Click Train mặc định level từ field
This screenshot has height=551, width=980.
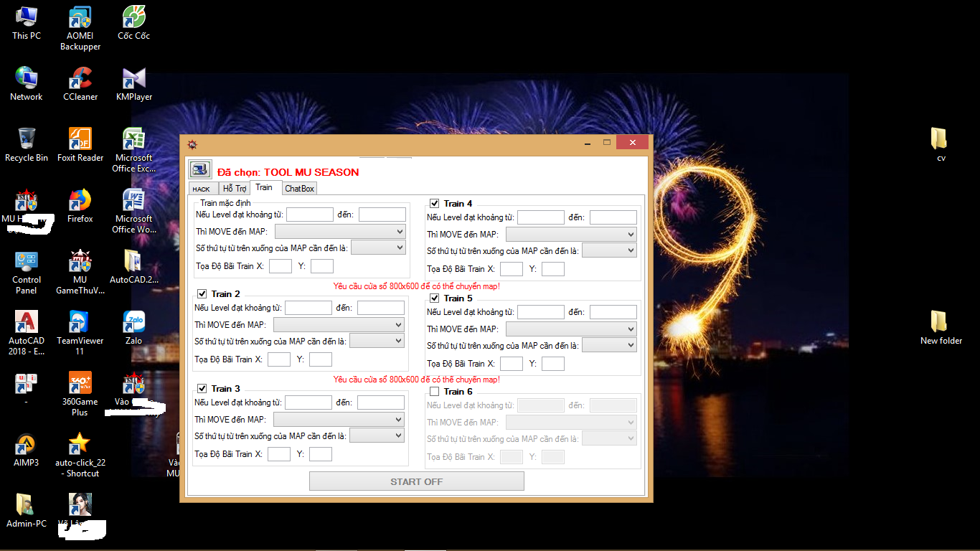tap(310, 215)
